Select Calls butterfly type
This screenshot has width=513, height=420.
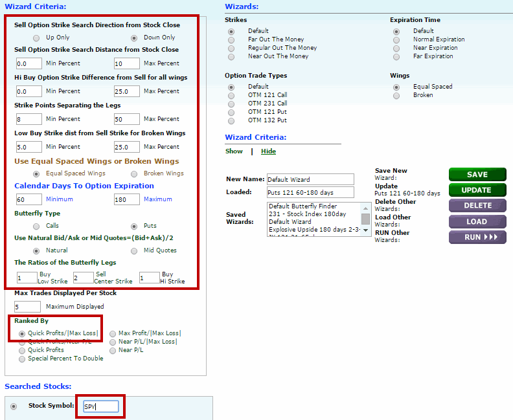(x=36, y=227)
